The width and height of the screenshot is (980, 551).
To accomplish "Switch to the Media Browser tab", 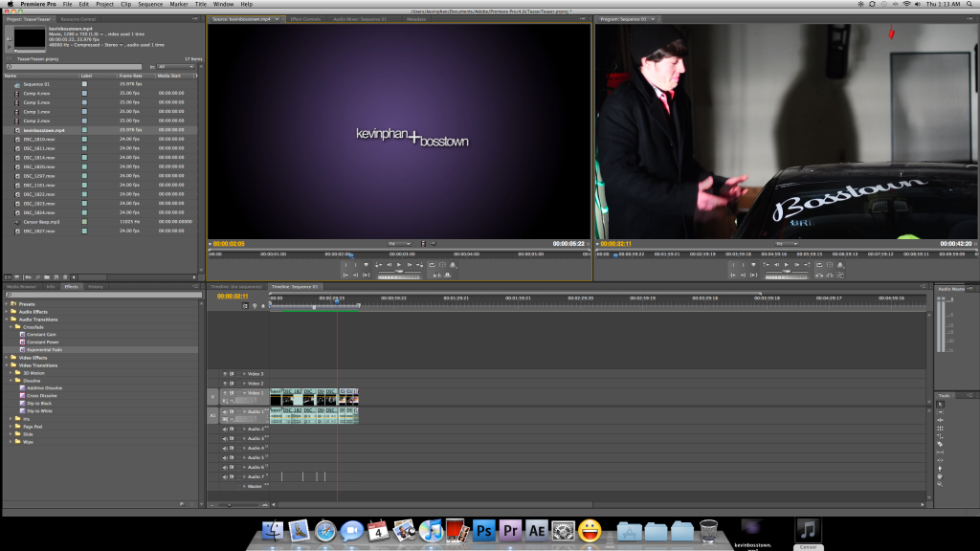I will point(22,287).
